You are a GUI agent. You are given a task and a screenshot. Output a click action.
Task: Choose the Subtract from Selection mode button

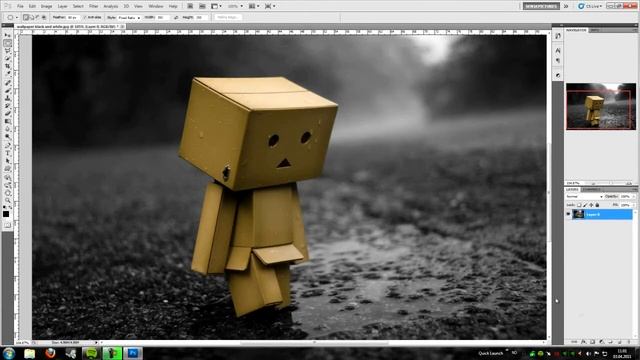point(38,18)
